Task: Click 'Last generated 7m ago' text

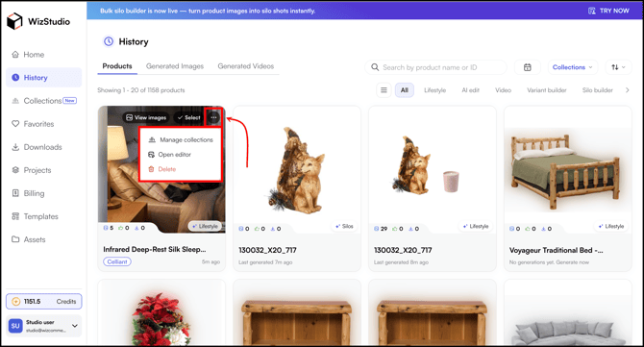Action: coord(265,262)
